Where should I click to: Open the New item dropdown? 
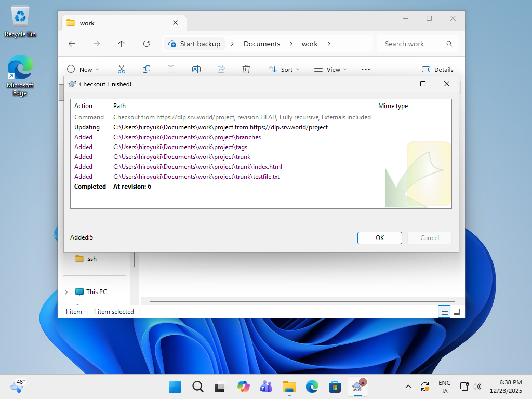click(83, 69)
